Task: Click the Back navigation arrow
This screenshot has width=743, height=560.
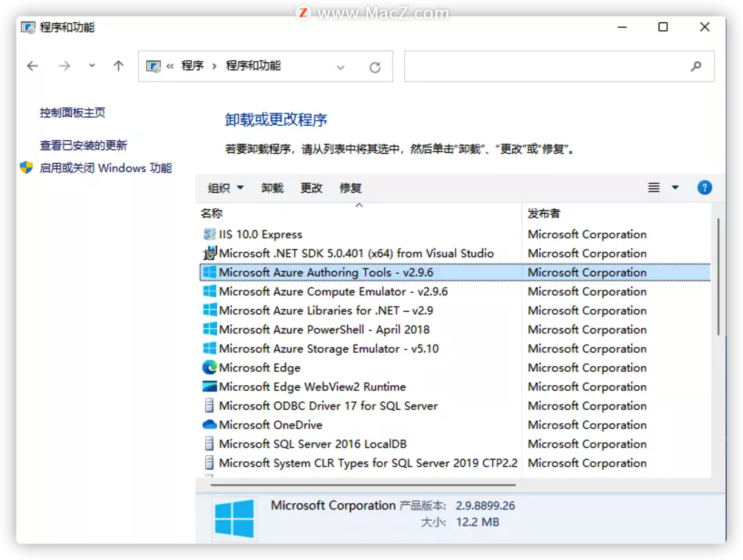Action: (33, 66)
